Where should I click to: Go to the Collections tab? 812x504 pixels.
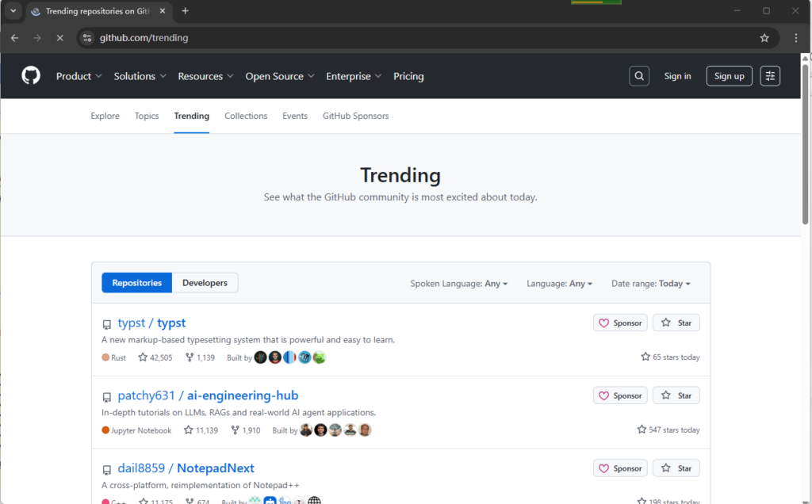(246, 116)
